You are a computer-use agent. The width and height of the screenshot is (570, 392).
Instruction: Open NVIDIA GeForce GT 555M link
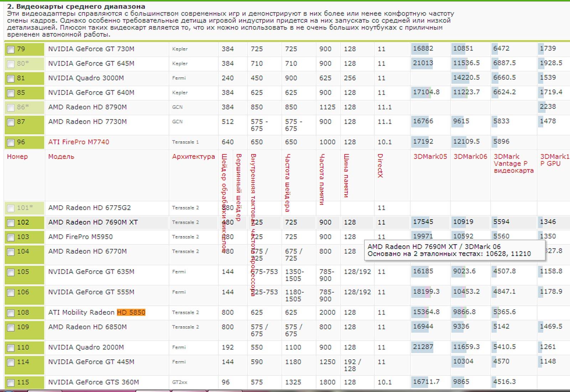(x=91, y=292)
